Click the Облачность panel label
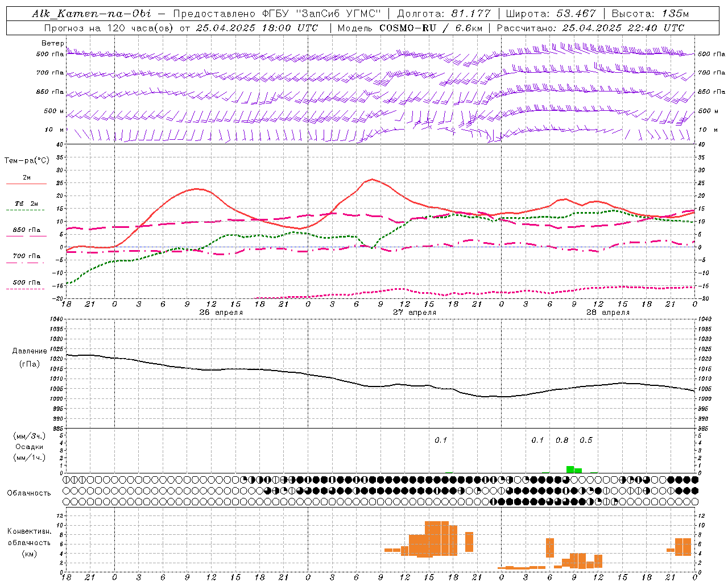Viewport: 728px width, 582px height. coord(29,493)
